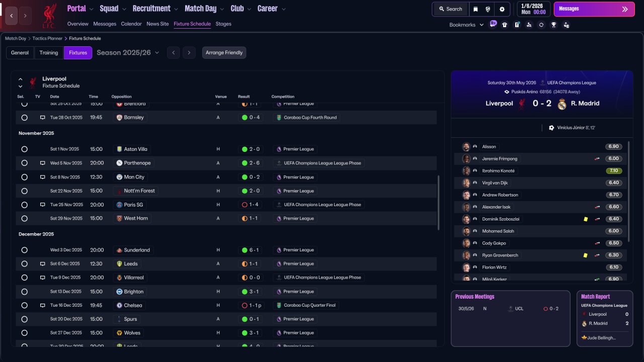Open the General tab

(x=20, y=53)
